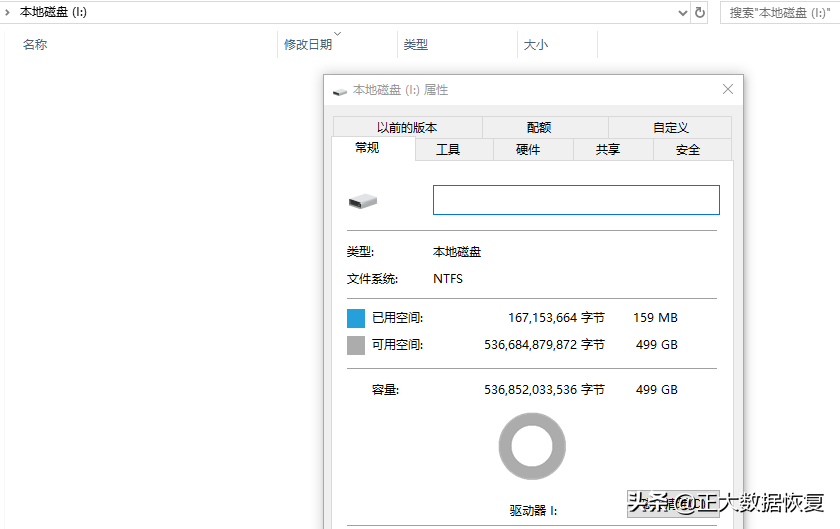840x529 pixels.
Task: Click the 536,852,033,536 字节 capacity value
Action: [544, 390]
